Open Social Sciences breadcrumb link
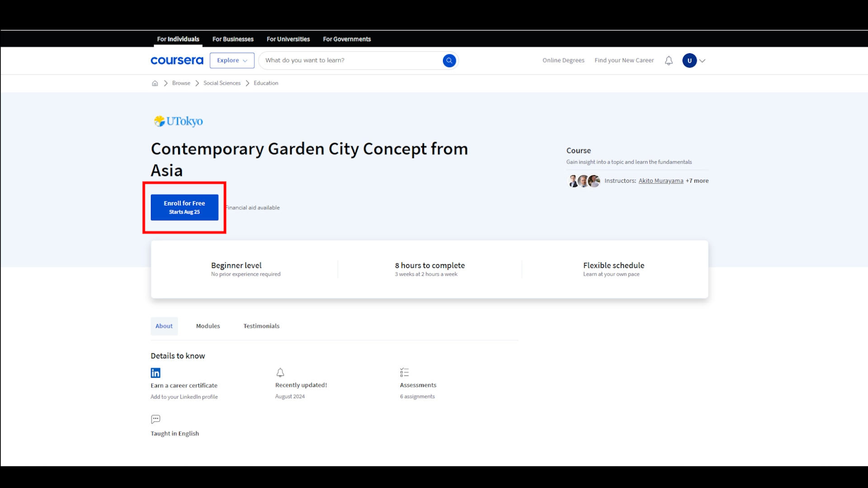Screen dimensions: 868x488 click(x=222, y=83)
